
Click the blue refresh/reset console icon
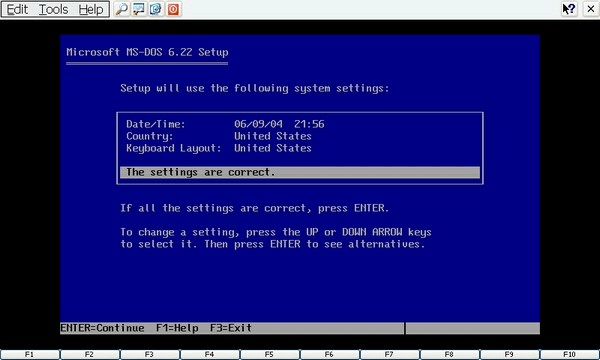[x=156, y=9]
